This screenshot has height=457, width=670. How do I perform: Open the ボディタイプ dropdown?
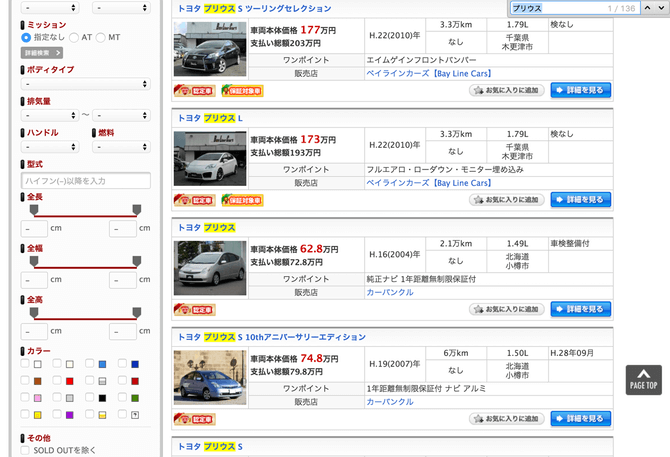pos(85,84)
